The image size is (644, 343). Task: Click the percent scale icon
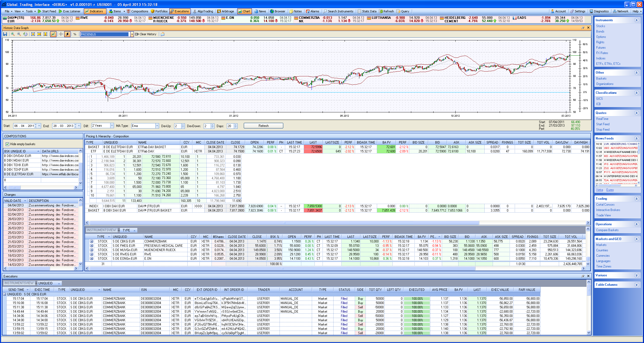tap(75, 34)
